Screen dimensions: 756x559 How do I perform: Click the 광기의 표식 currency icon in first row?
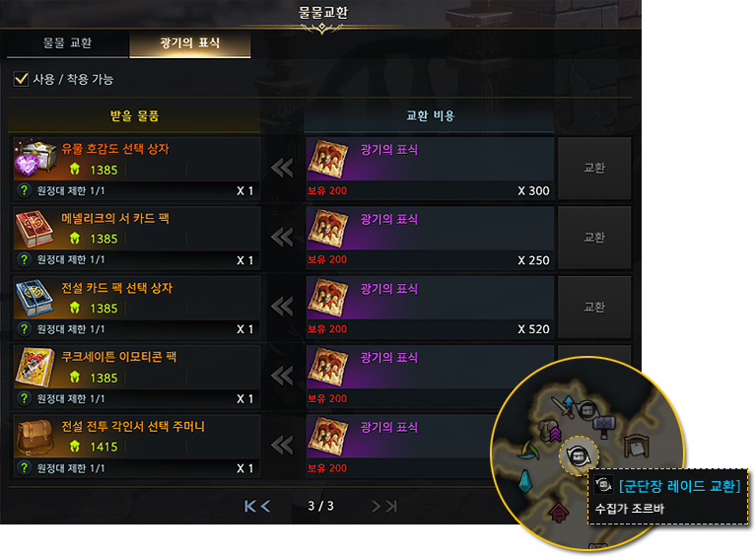coord(328,159)
